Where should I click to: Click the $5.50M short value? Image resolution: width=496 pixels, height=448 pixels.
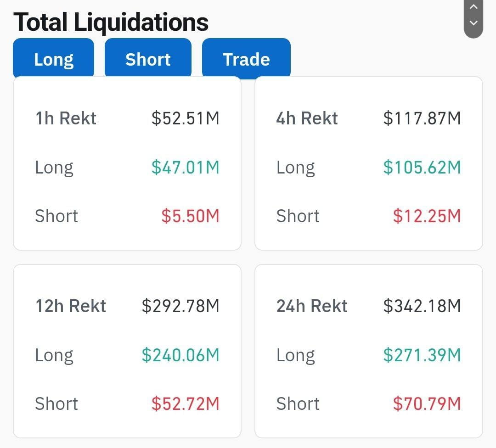click(x=190, y=216)
